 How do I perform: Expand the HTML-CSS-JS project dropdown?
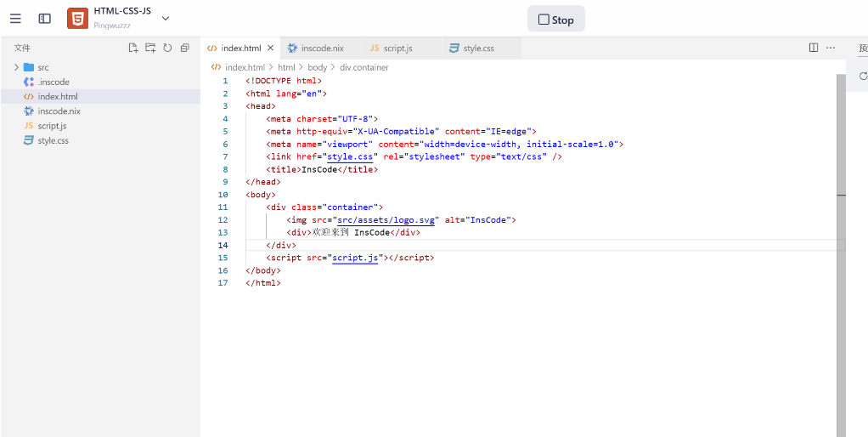[x=166, y=19]
